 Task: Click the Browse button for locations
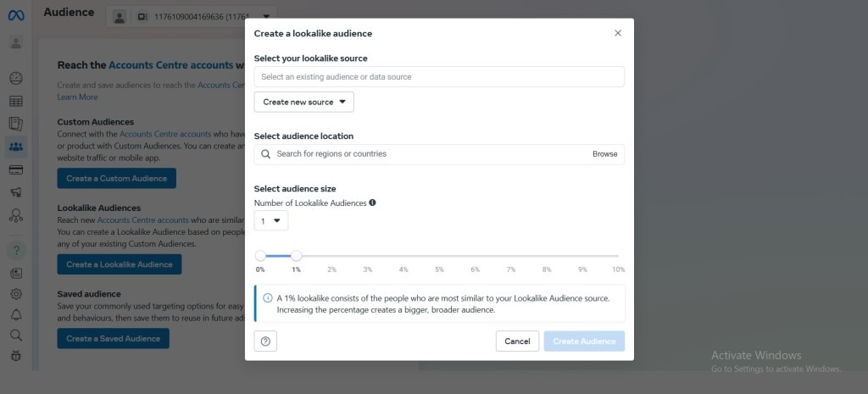(x=604, y=154)
